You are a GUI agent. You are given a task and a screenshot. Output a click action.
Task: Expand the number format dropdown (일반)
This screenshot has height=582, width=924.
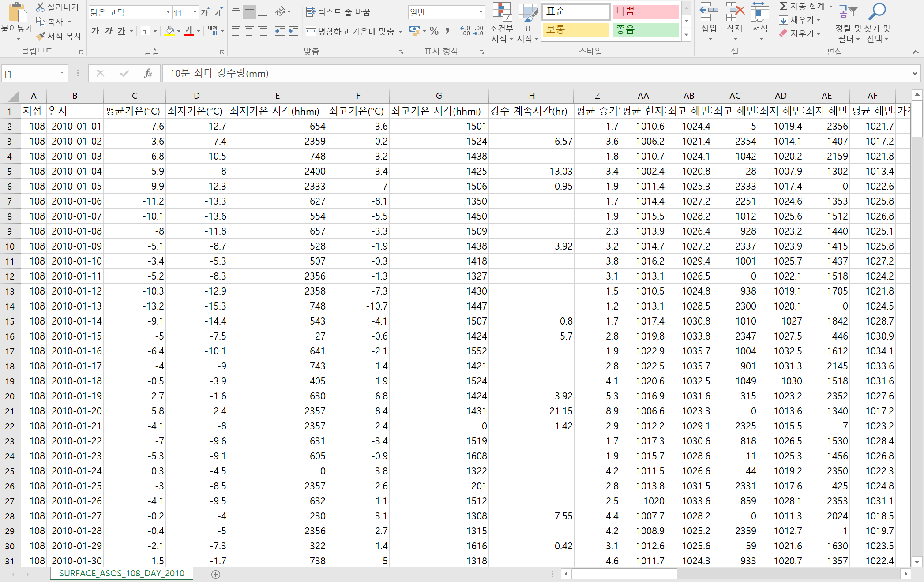(x=481, y=12)
